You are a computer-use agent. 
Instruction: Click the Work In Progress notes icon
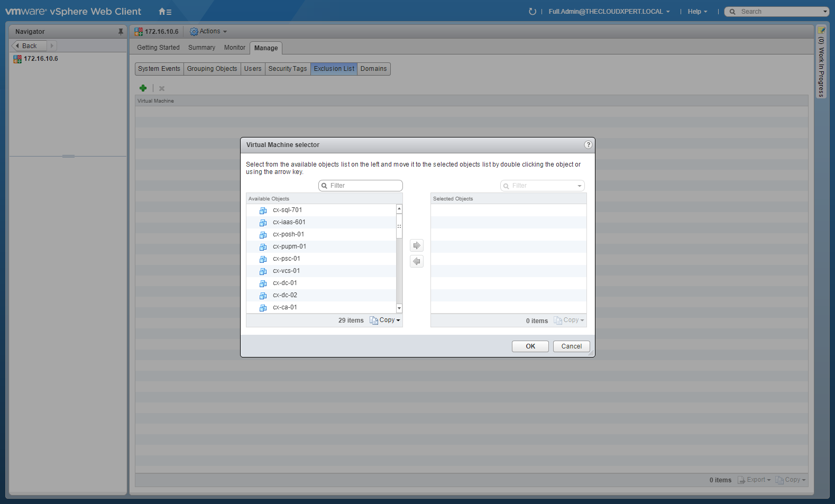click(821, 30)
